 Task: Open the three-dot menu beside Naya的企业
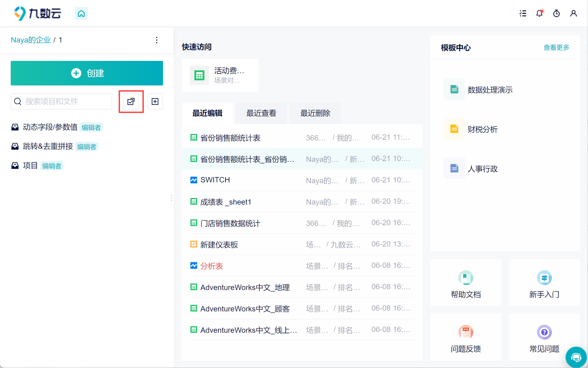pos(157,40)
